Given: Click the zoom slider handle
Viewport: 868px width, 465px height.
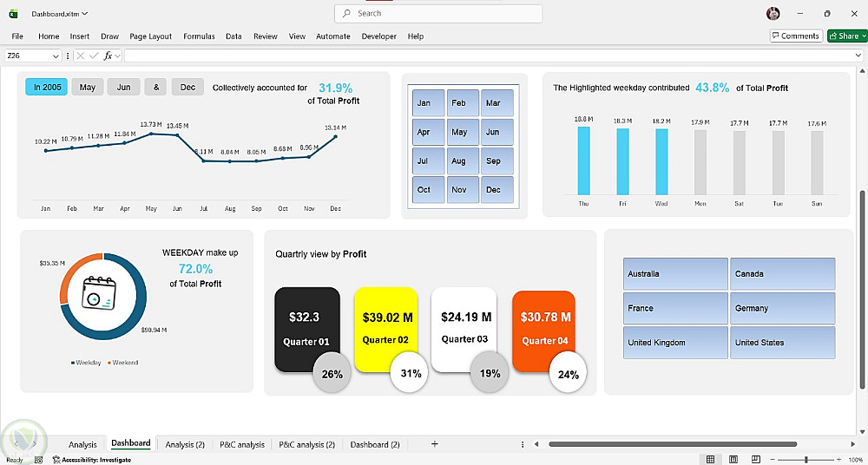Looking at the screenshot, I should coord(806,460).
